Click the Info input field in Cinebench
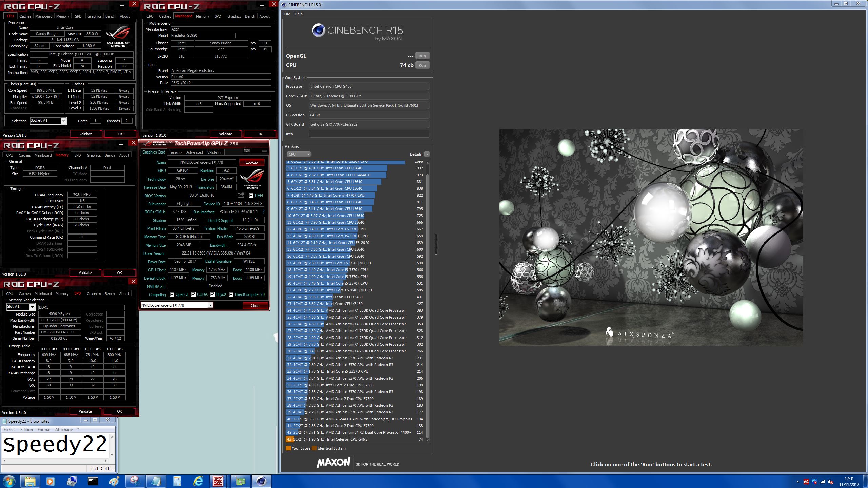Viewport: 868px width, 488px height. [369, 134]
